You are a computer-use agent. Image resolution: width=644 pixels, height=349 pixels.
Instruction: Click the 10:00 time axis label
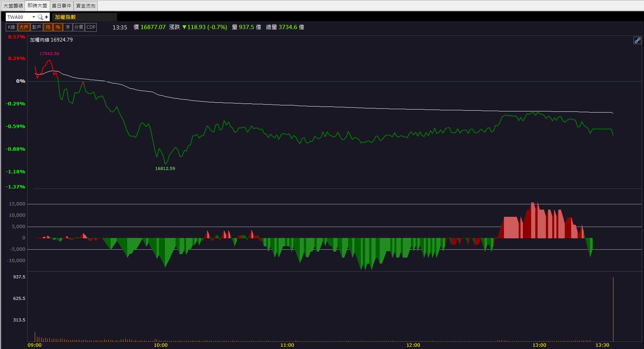click(x=161, y=345)
